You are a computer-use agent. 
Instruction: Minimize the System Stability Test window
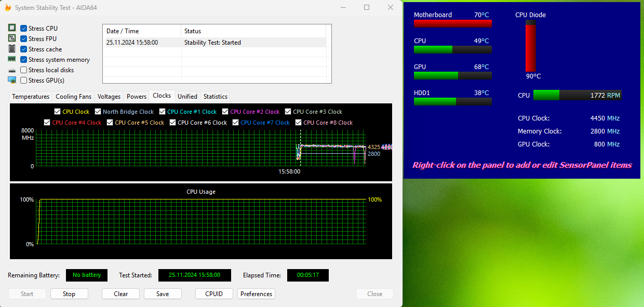click(x=343, y=7)
